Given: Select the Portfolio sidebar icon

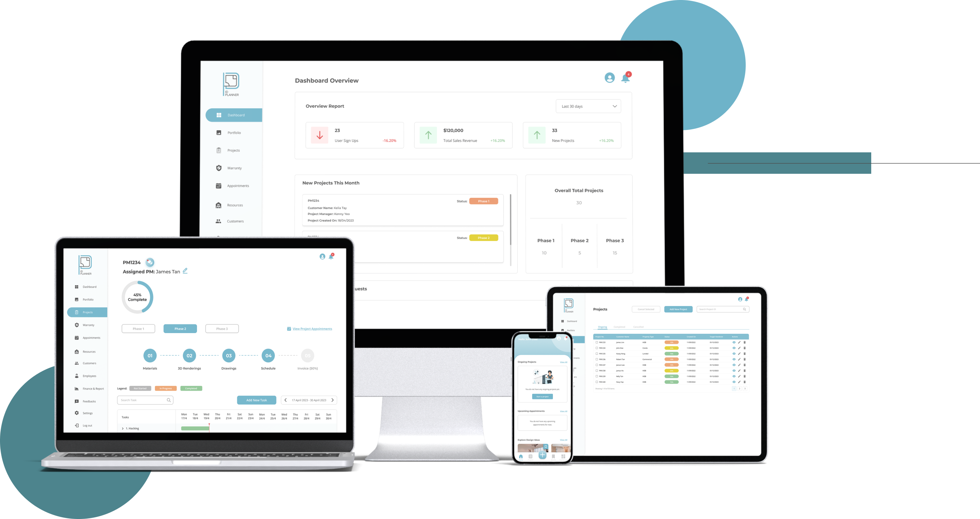Looking at the screenshot, I should (x=218, y=132).
